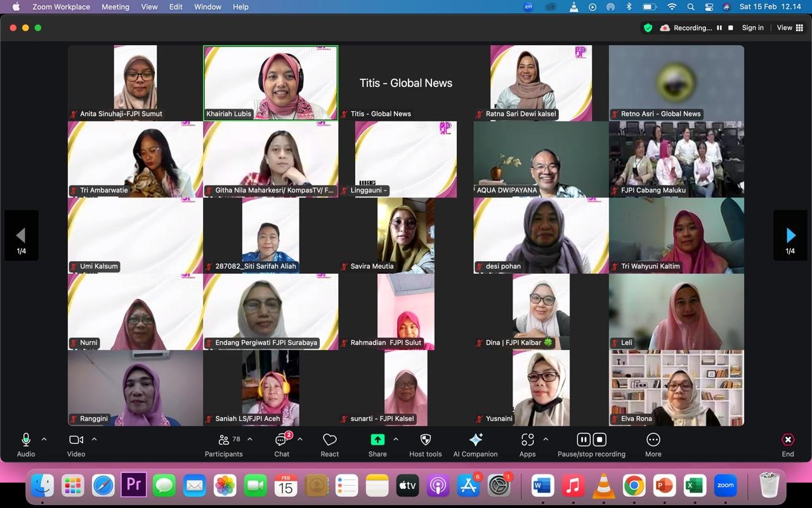Click the React heart icon
The width and height of the screenshot is (812, 508).
[329, 444]
